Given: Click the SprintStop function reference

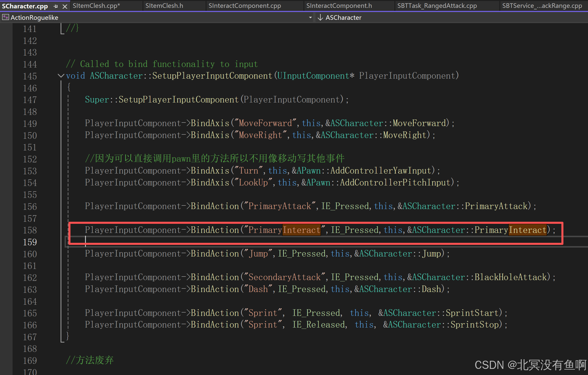Looking at the screenshot, I should tap(474, 325).
